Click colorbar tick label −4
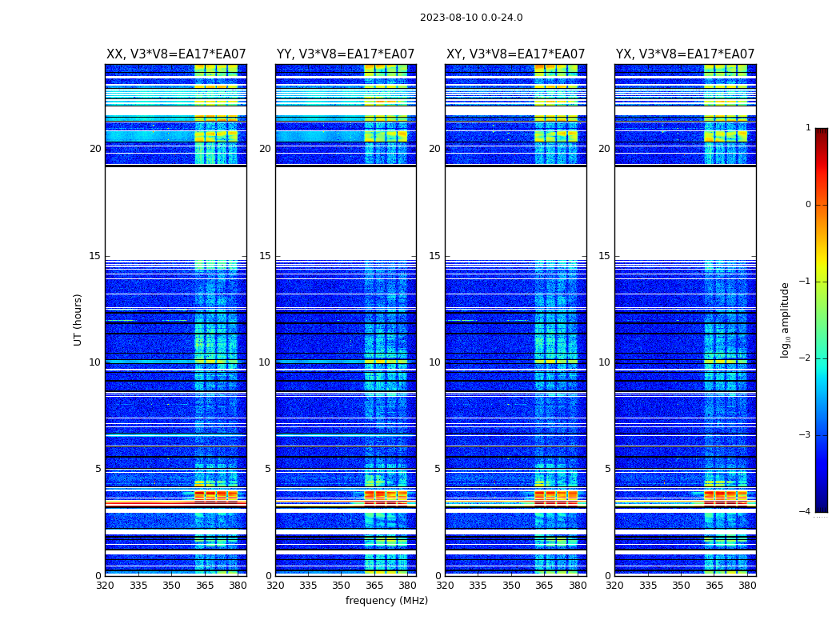 pyautogui.click(x=805, y=511)
